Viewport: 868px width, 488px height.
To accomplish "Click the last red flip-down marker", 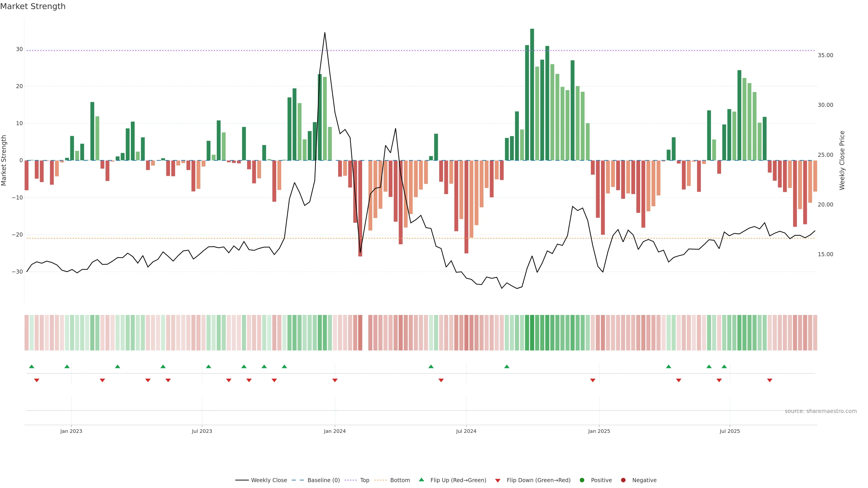I will tap(770, 380).
